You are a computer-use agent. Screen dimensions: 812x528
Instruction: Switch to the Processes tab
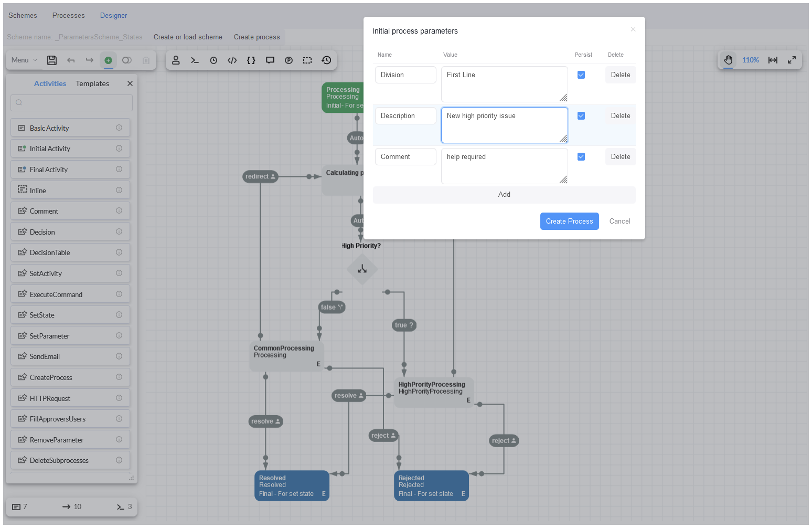68,16
